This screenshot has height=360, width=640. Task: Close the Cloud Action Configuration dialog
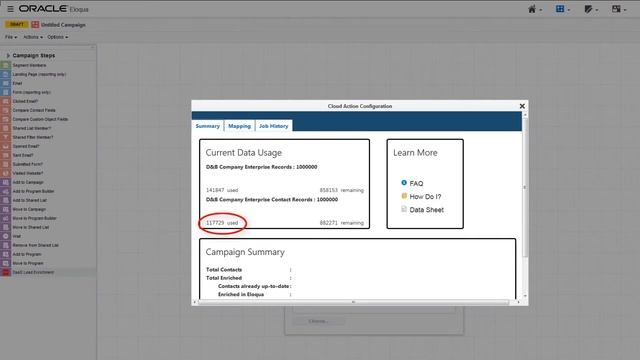click(x=522, y=106)
